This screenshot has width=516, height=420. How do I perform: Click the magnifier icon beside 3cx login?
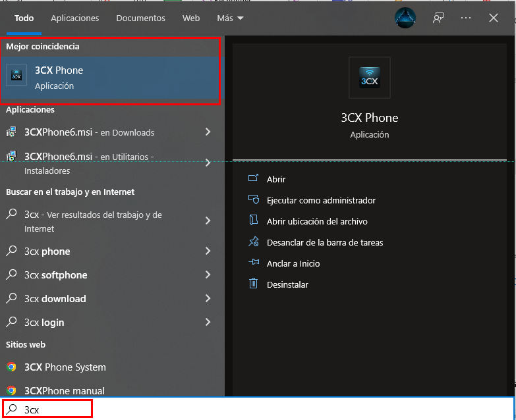pyautogui.click(x=11, y=322)
